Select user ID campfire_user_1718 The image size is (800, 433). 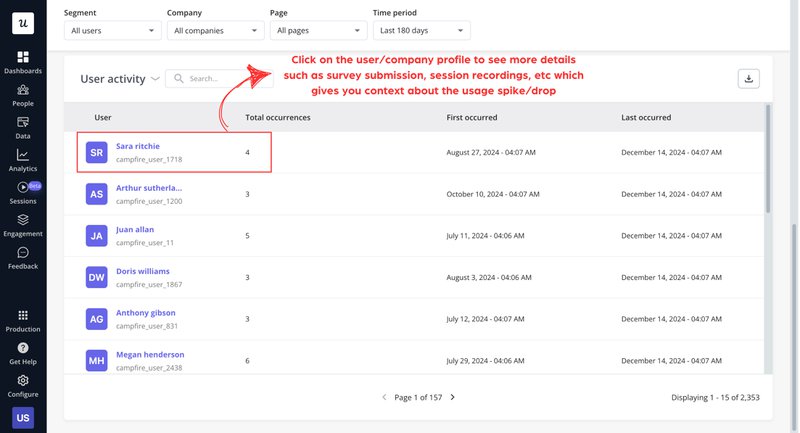point(149,160)
